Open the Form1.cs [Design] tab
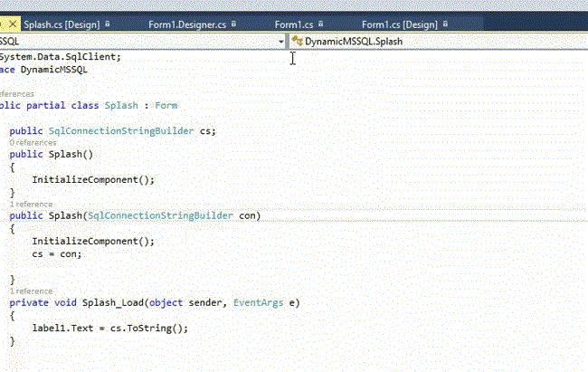 (x=399, y=24)
